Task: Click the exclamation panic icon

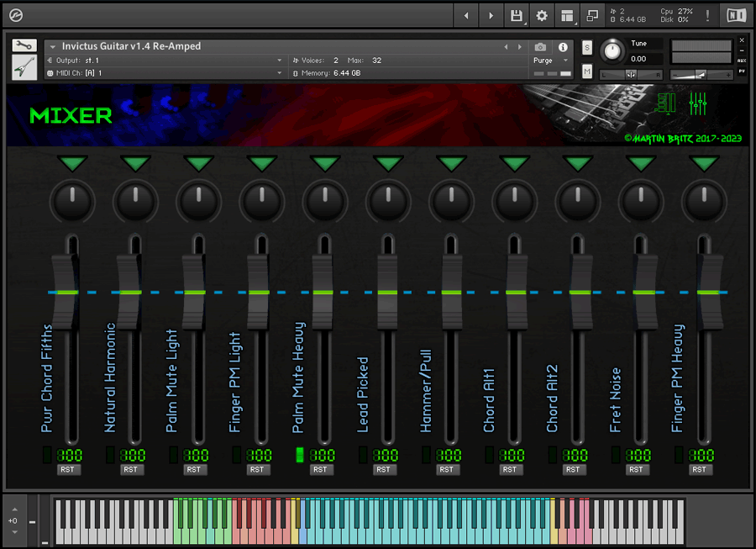Action: point(707,15)
